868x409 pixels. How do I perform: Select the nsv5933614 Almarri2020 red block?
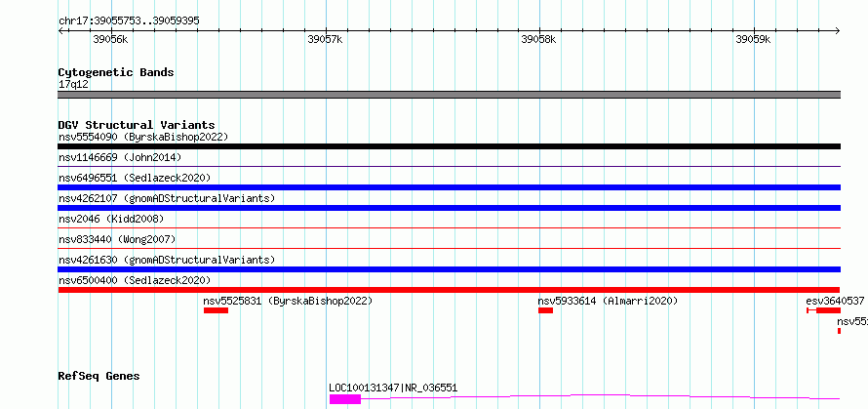(545, 310)
